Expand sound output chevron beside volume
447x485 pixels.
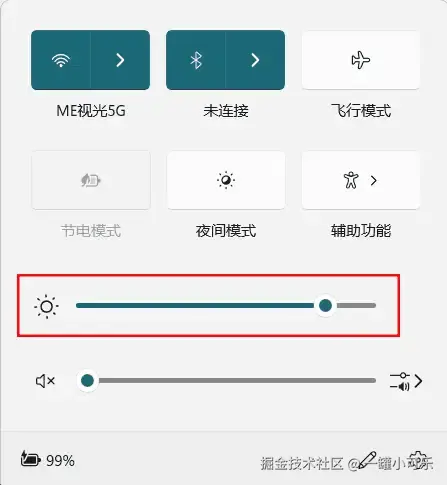click(418, 381)
